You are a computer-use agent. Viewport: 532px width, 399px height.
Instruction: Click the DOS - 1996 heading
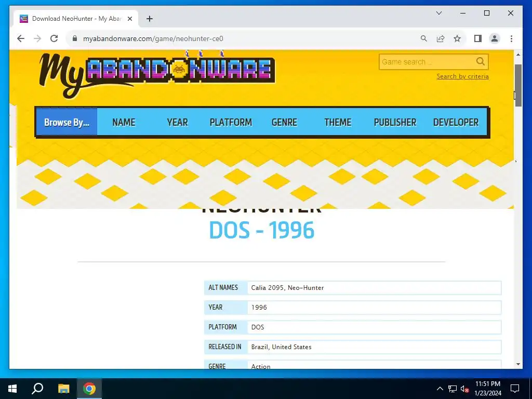pyautogui.click(x=262, y=230)
